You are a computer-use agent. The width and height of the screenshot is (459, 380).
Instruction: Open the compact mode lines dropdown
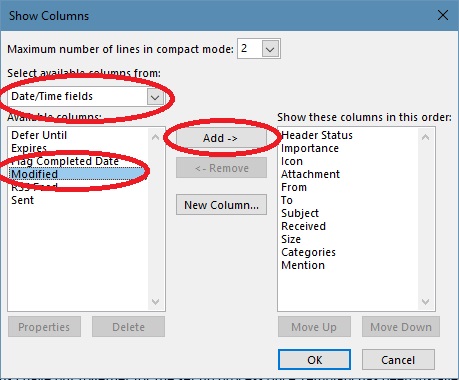(x=270, y=49)
